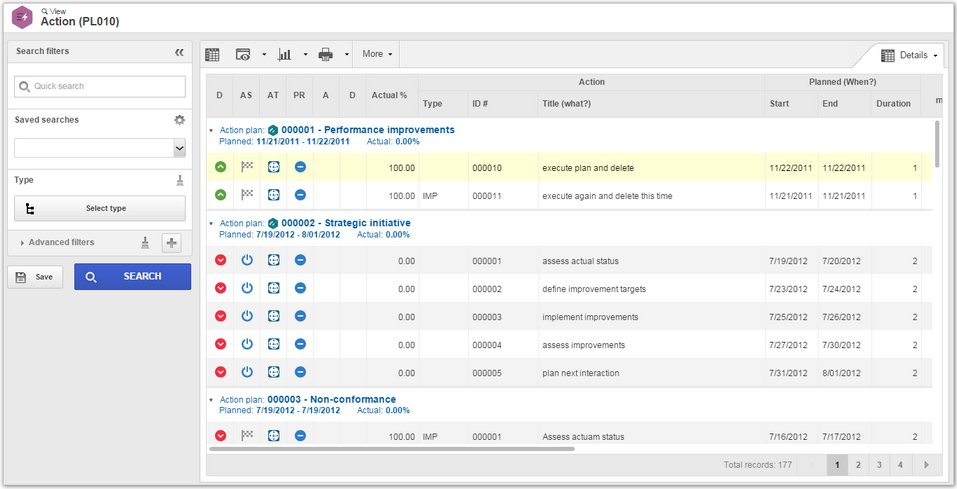Open the More menu
Screen dimensions: 957x489
377,54
